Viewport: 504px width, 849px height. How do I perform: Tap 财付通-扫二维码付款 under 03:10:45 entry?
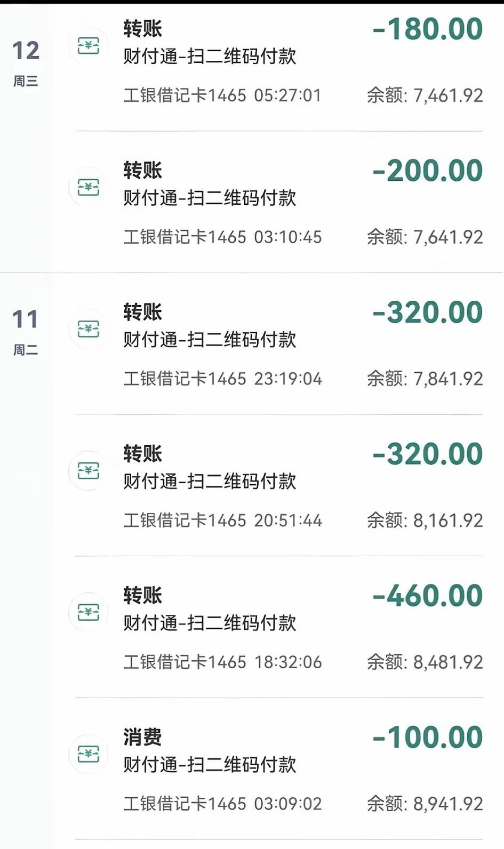pos(210,198)
